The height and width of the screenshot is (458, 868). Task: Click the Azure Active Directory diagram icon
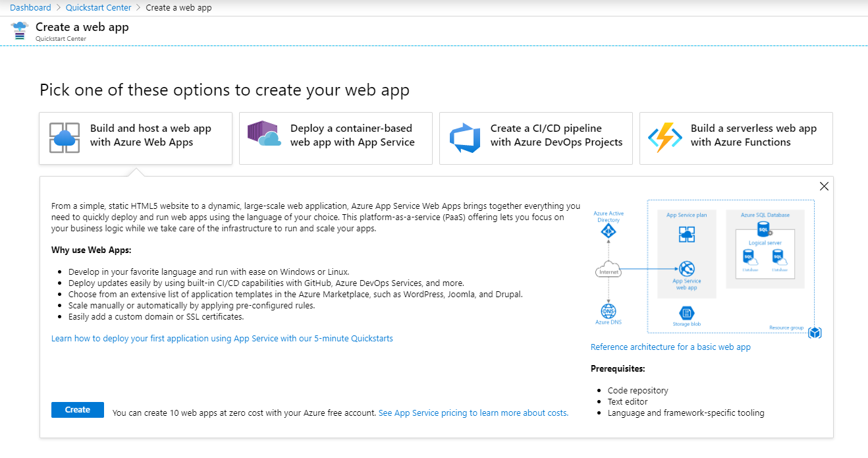tap(609, 232)
